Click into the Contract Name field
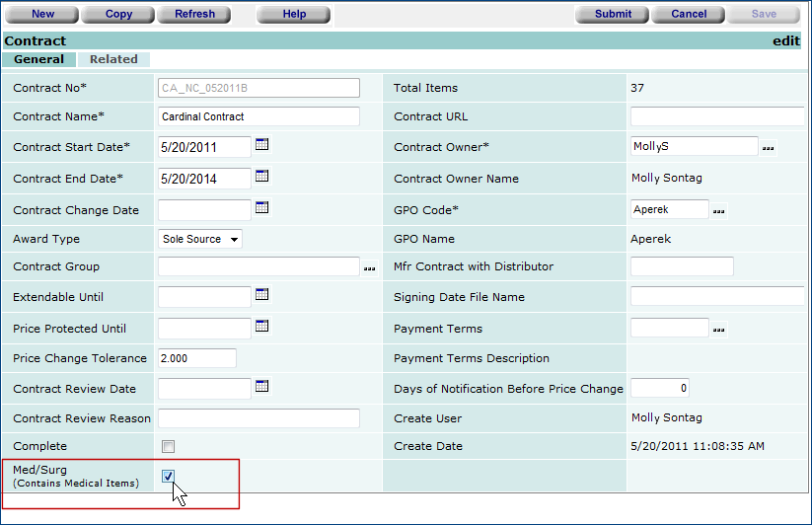Viewport: 812px width, 525px height. pos(258,116)
